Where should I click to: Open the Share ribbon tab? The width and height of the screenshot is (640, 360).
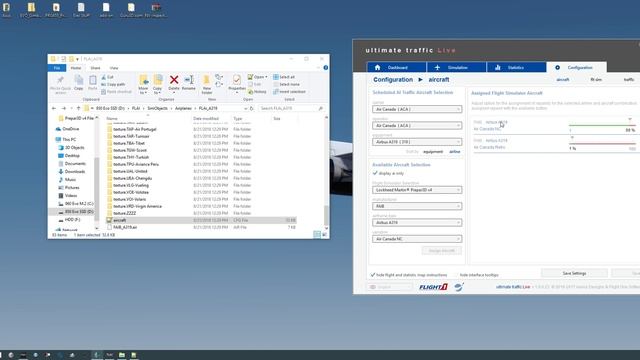click(x=96, y=68)
